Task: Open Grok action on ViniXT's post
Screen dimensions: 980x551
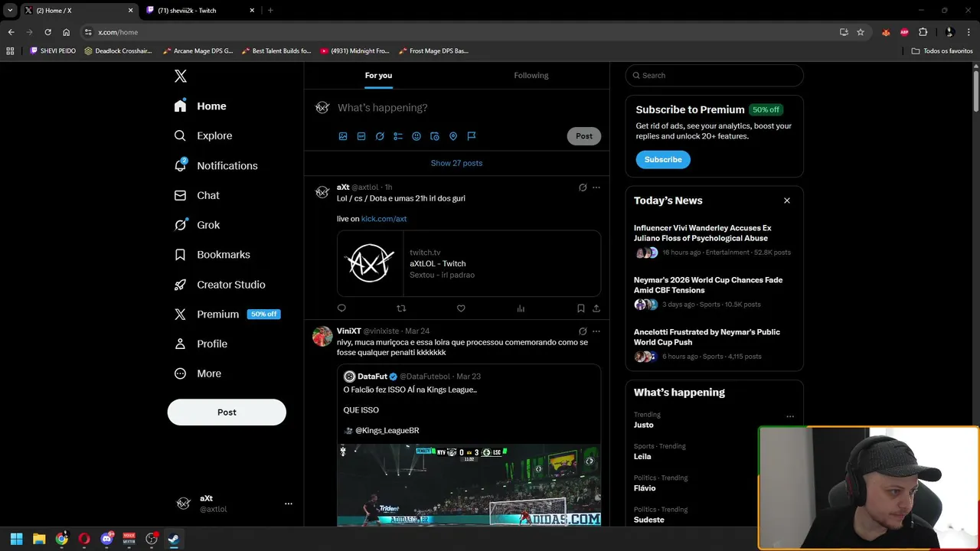Action: 583,331
